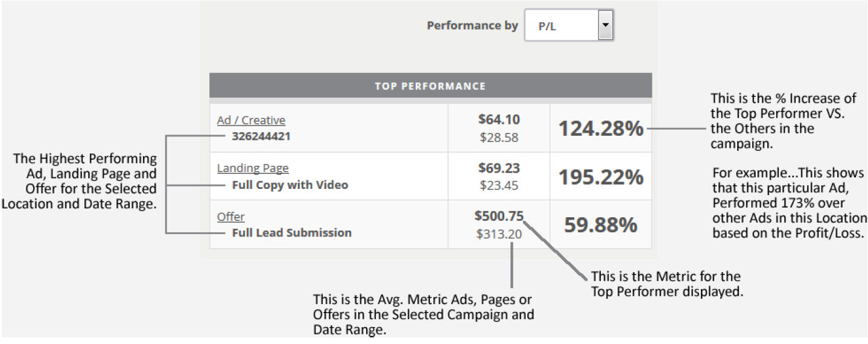The image size is (868, 344).
Task: Click the $313.20 average offer metric
Action: pyautogui.click(x=499, y=234)
